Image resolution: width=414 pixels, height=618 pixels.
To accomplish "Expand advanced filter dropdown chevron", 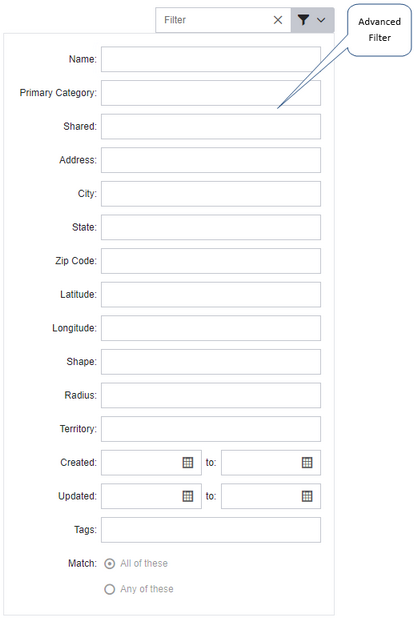I will pyautogui.click(x=321, y=20).
